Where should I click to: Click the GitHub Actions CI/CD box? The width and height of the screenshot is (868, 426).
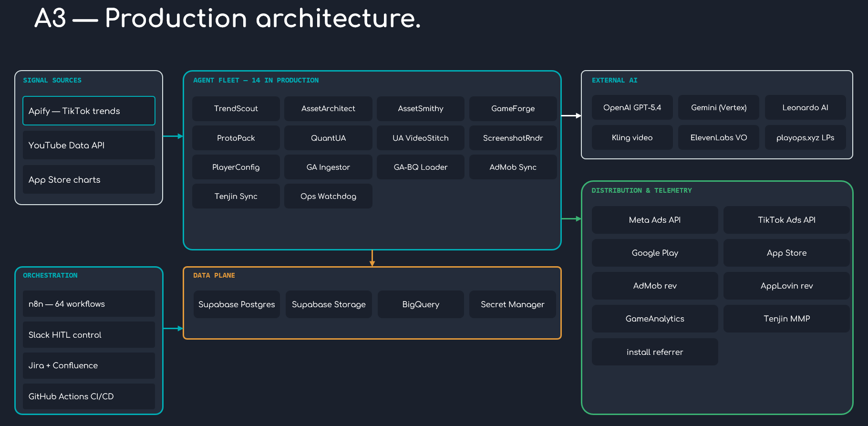point(89,396)
